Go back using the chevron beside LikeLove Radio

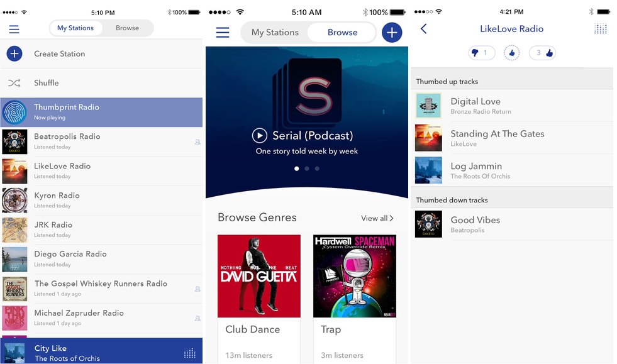(423, 29)
